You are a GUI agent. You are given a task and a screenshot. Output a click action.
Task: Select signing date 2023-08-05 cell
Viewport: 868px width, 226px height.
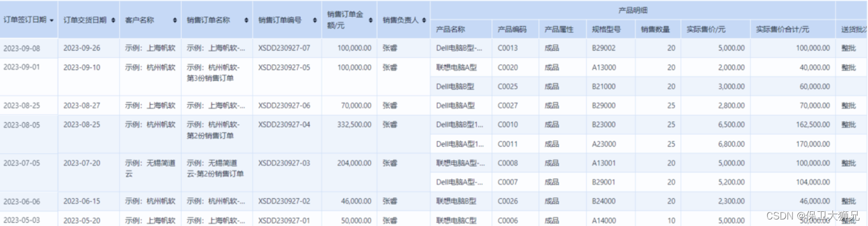22,124
